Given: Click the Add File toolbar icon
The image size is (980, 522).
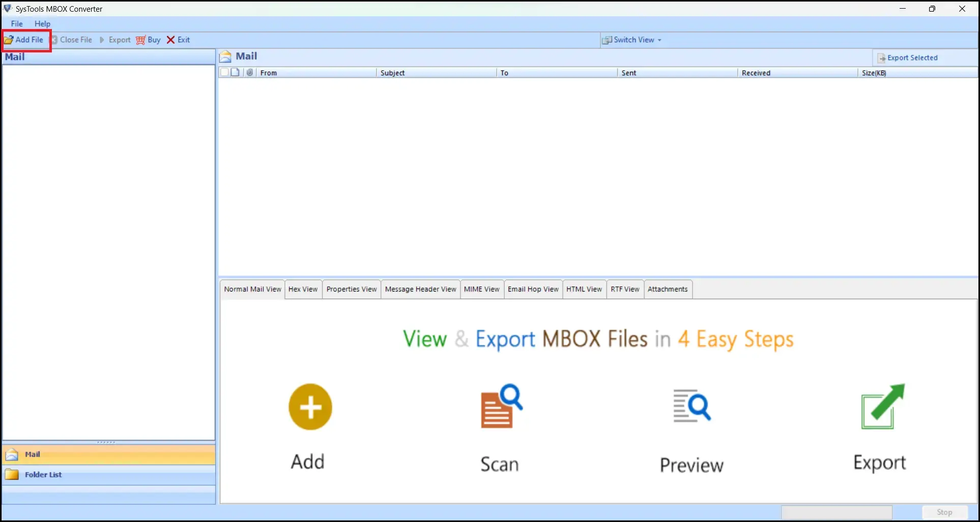Looking at the screenshot, I should [9, 40].
